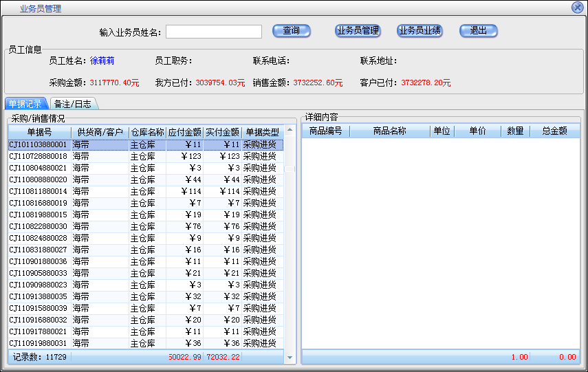Click 总金额 header in detail panel
The image size is (588, 372).
coord(554,131)
